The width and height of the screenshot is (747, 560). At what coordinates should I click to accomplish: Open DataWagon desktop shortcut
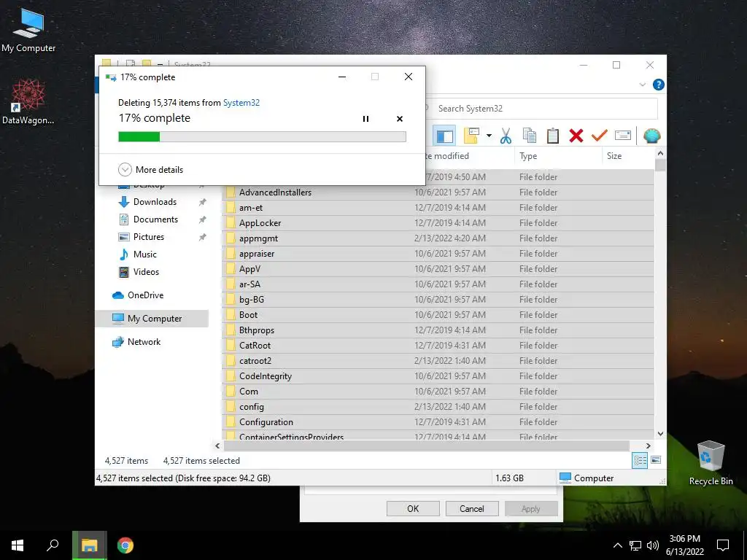(x=28, y=102)
